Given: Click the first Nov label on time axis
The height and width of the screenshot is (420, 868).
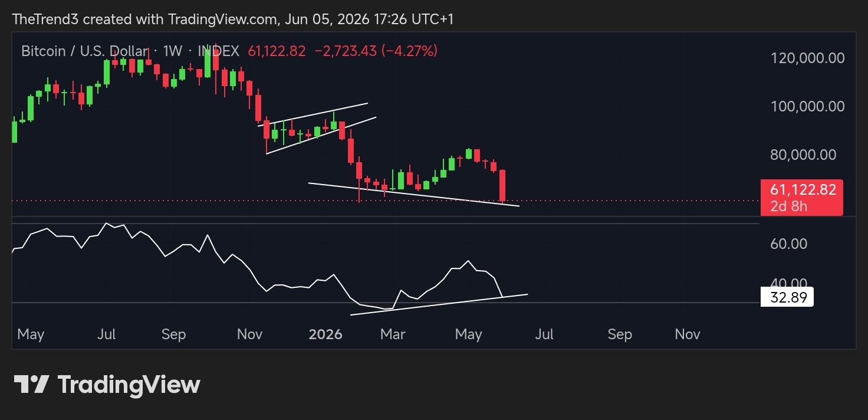Looking at the screenshot, I should pos(249,334).
